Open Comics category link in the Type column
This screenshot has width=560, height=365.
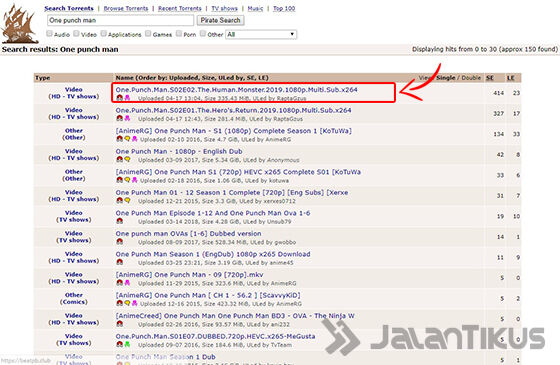74,302
